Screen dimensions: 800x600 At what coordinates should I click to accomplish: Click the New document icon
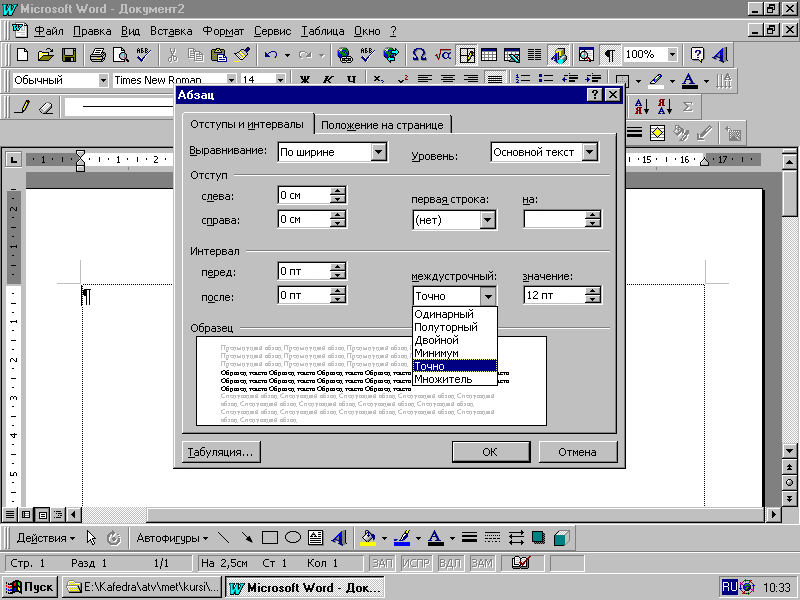[22, 55]
